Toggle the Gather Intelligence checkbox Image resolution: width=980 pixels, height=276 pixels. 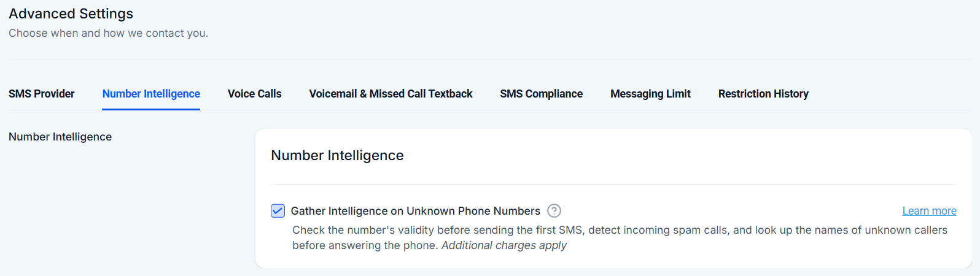click(x=278, y=211)
